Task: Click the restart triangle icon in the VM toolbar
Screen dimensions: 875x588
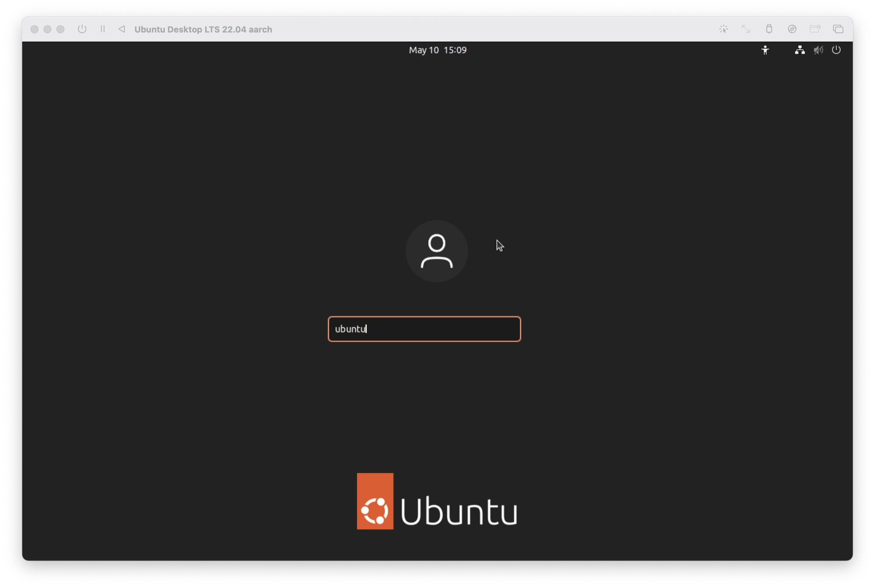Action: click(122, 29)
